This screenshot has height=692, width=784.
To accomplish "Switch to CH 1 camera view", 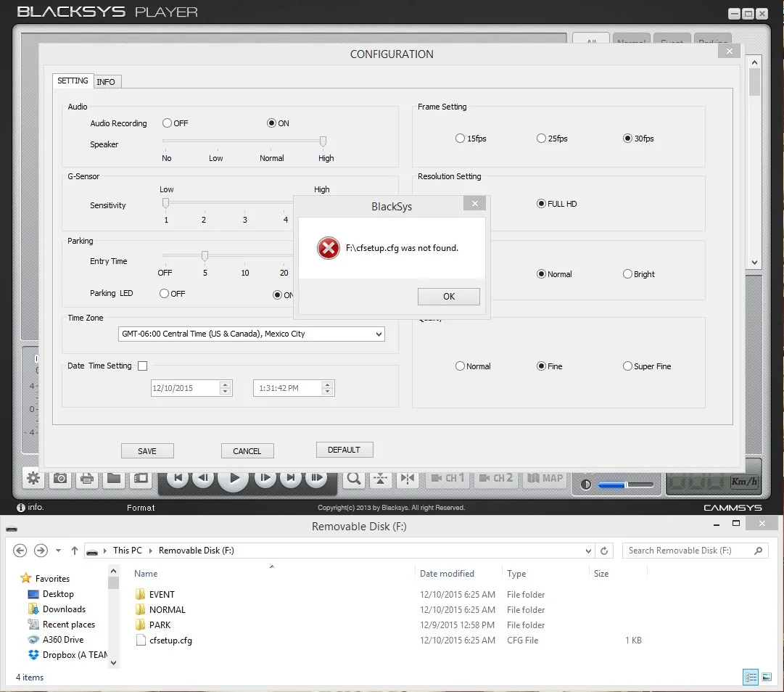I will tap(447, 478).
